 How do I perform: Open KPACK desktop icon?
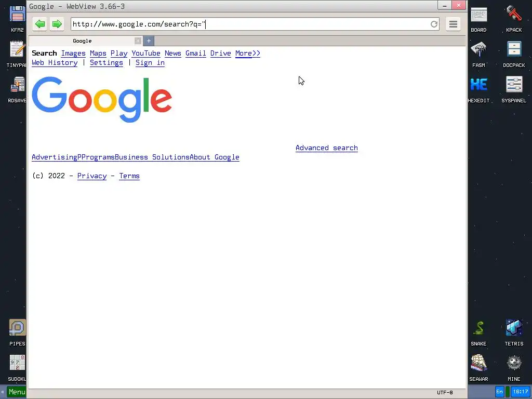[x=514, y=19]
